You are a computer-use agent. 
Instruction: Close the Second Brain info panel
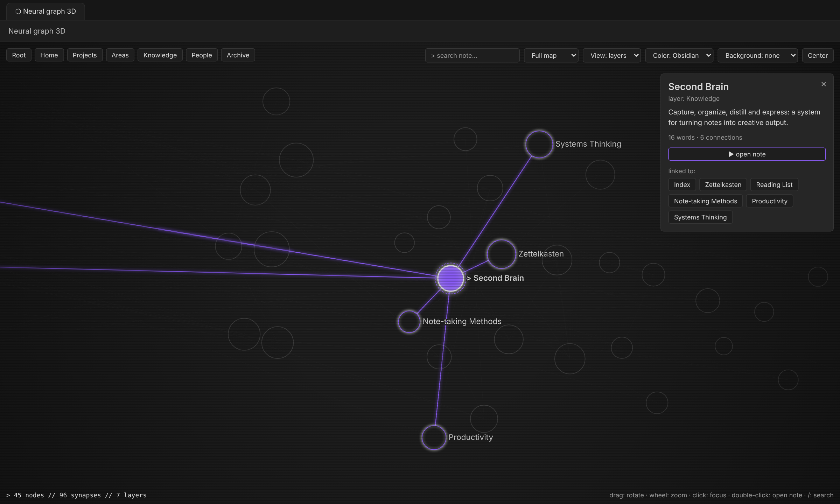coord(823,84)
